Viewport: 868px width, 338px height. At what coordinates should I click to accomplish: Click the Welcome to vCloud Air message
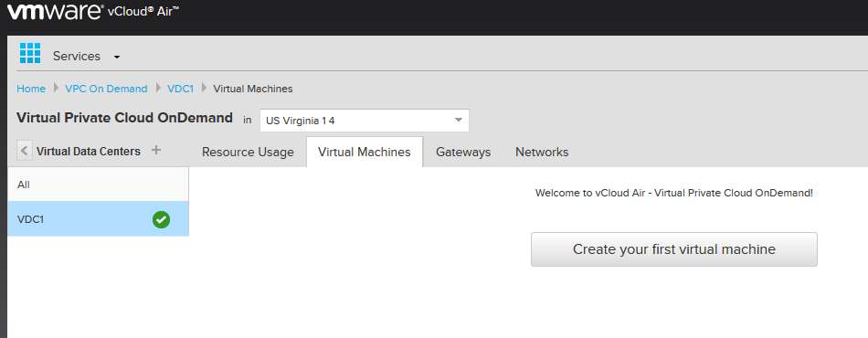point(674,193)
